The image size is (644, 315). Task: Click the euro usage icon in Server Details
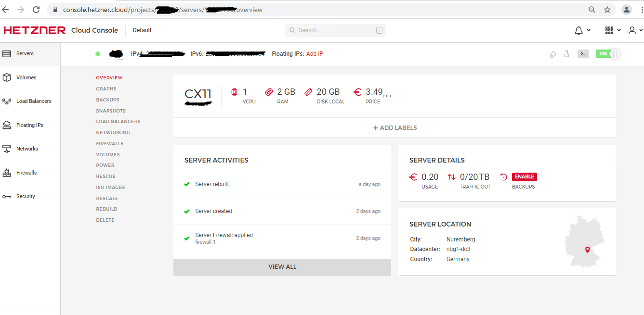coord(413,177)
